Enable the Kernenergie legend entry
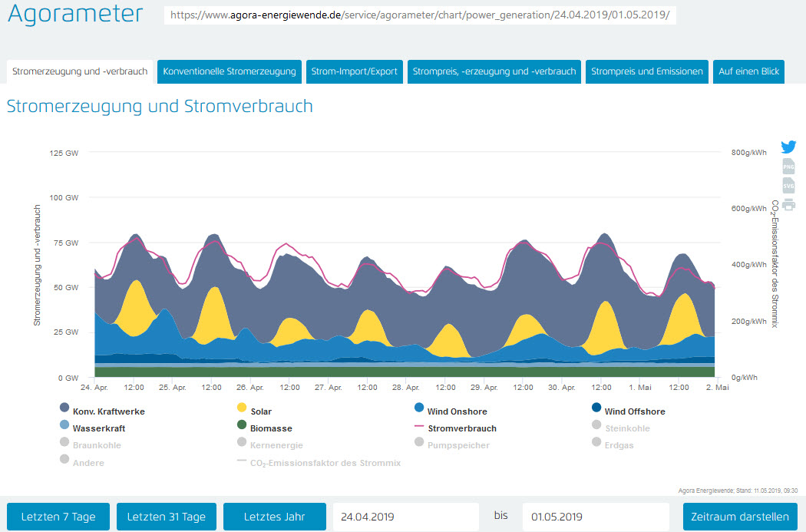806x532 pixels. pyautogui.click(x=276, y=445)
